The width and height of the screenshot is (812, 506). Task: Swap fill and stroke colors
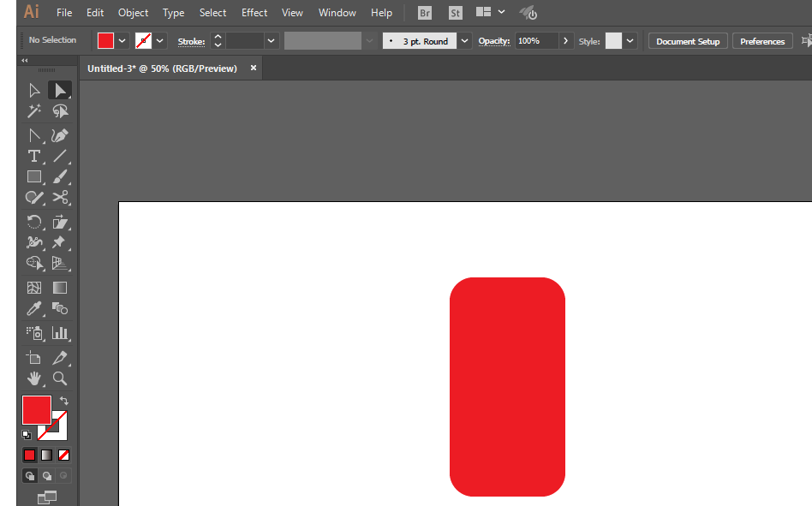(63, 401)
